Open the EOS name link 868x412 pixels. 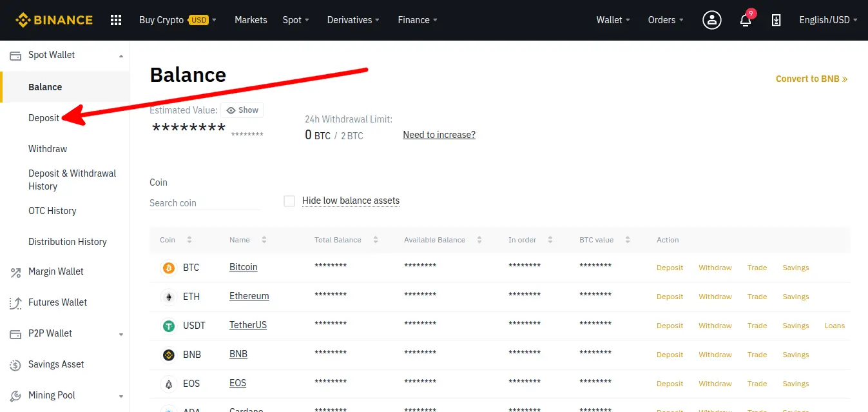point(238,383)
